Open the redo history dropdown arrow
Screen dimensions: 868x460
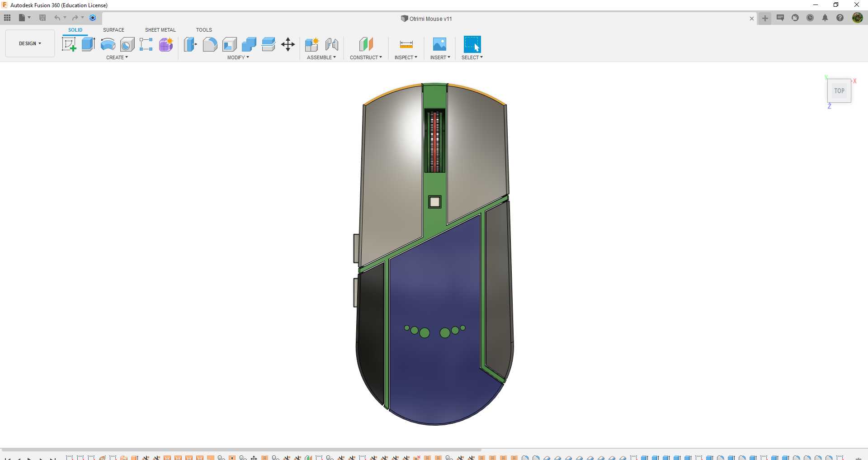pos(83,18)
